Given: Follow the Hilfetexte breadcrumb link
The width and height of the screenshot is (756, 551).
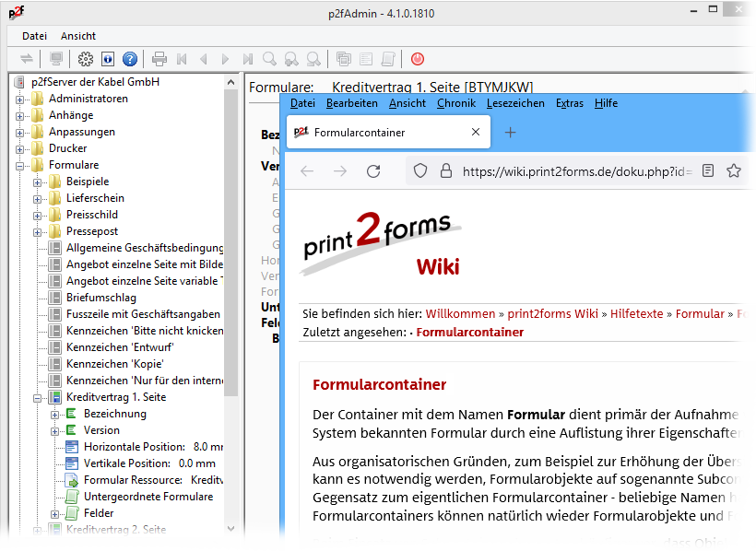Looking at the screenshot, I should point(636,314).
